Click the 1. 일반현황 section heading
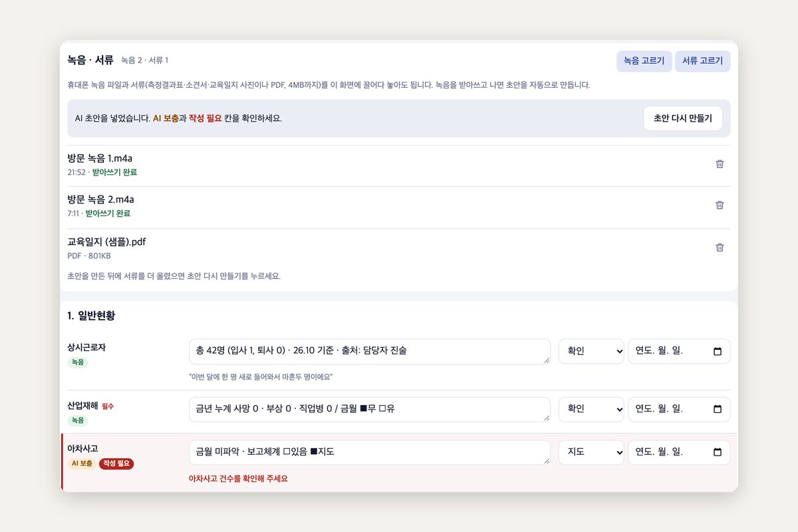This screenshot has width=798, height=532. [91, 316]
